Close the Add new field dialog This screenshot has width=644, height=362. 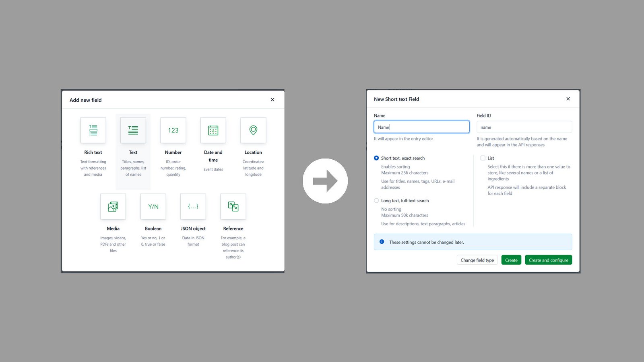click(272, 100)
